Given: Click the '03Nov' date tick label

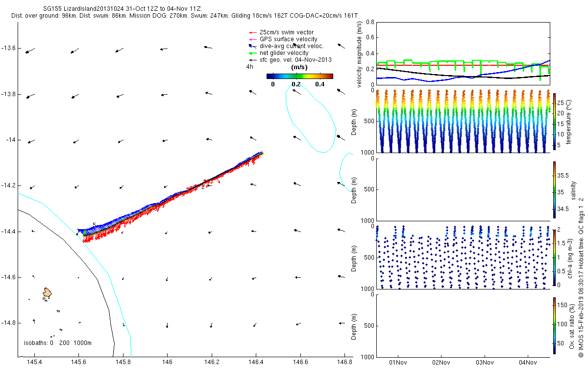Looking at the screenshot, I should click(x=485, y=363).
